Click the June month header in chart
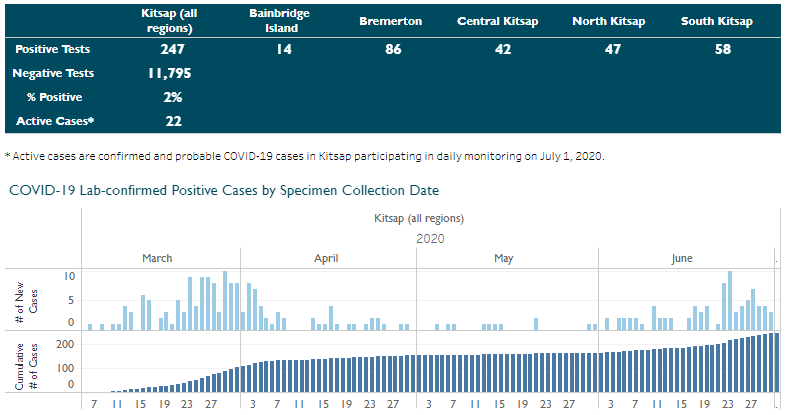This screenshot has height=415, width=787. coord(682,258)
